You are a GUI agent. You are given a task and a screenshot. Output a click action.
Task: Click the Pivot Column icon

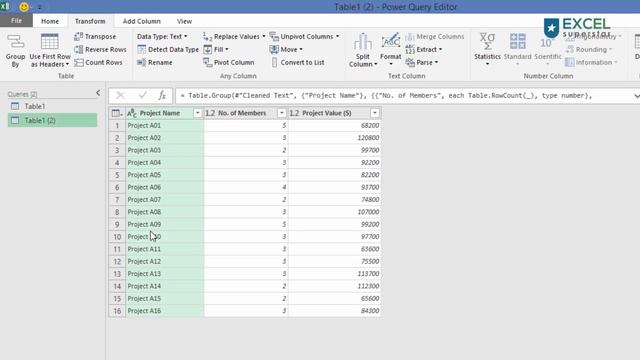coord(207,62)
